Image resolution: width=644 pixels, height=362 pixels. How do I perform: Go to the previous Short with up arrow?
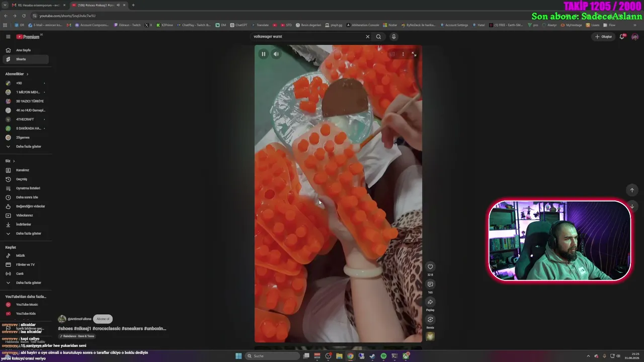pyautogui.click(x=632, y=190)
